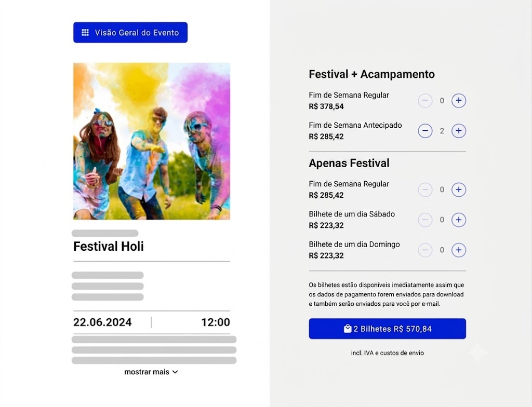Add a Bilhete de um dia Domingo
The image size is (532, 407).
coord(458,250)
